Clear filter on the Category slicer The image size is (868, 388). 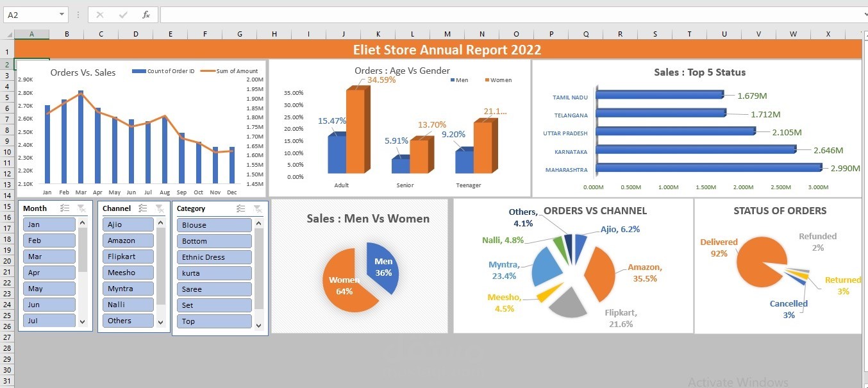pyautogui.click(x=258, y=208)
